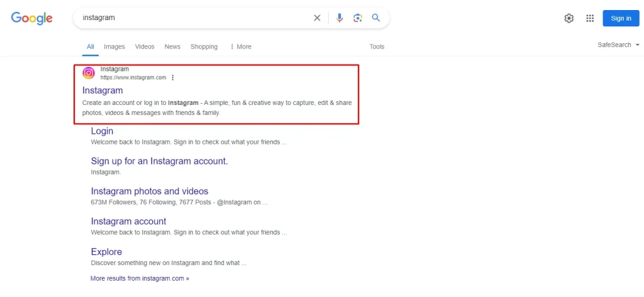644x297 pixels.
Task: Switch to the Videos tab
Action: tap(145, 46)
